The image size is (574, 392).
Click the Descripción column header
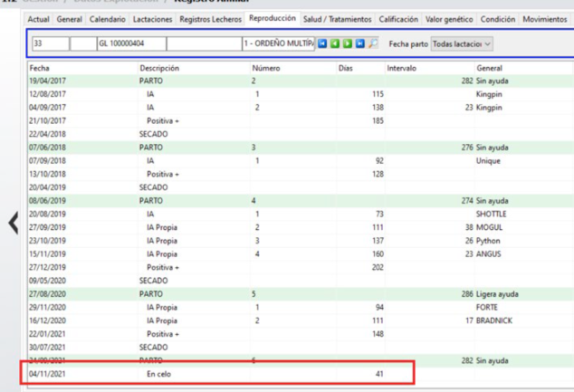tap(159, 68)
